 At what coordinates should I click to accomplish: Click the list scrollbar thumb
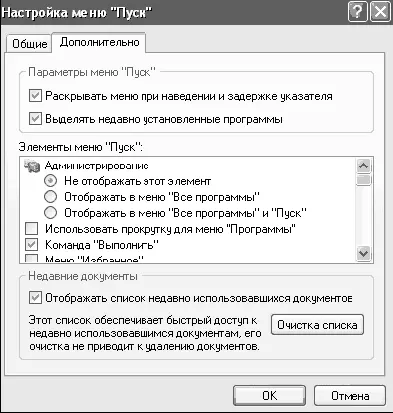click(x=363, y=179)
